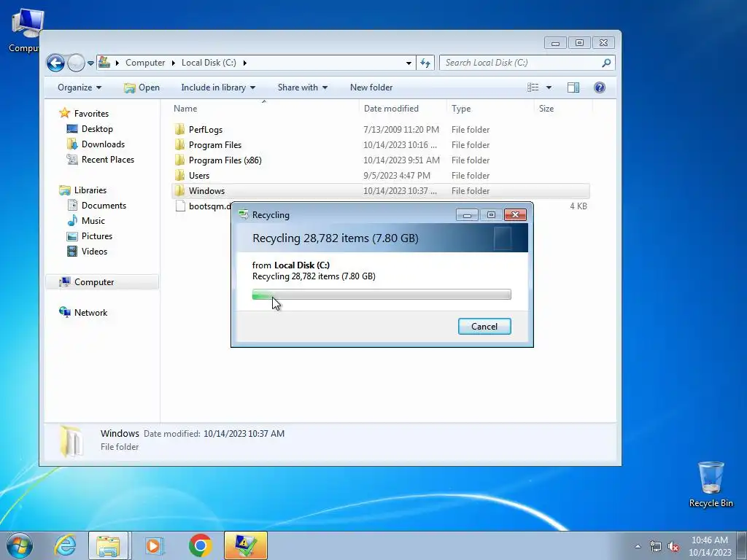Open the Organize menu
The width and height of the screenshot is (747, 560).
coord(79,87)
